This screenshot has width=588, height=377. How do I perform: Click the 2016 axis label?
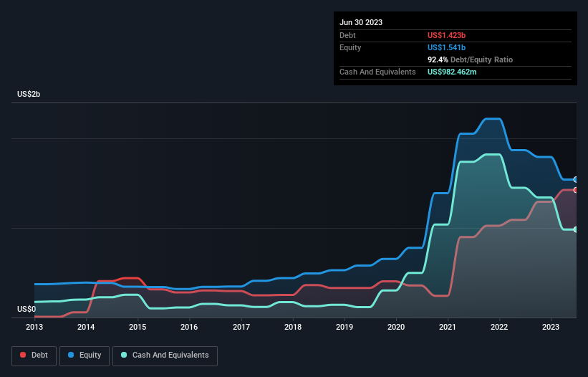pyautogui.click(x=189, y=327)
